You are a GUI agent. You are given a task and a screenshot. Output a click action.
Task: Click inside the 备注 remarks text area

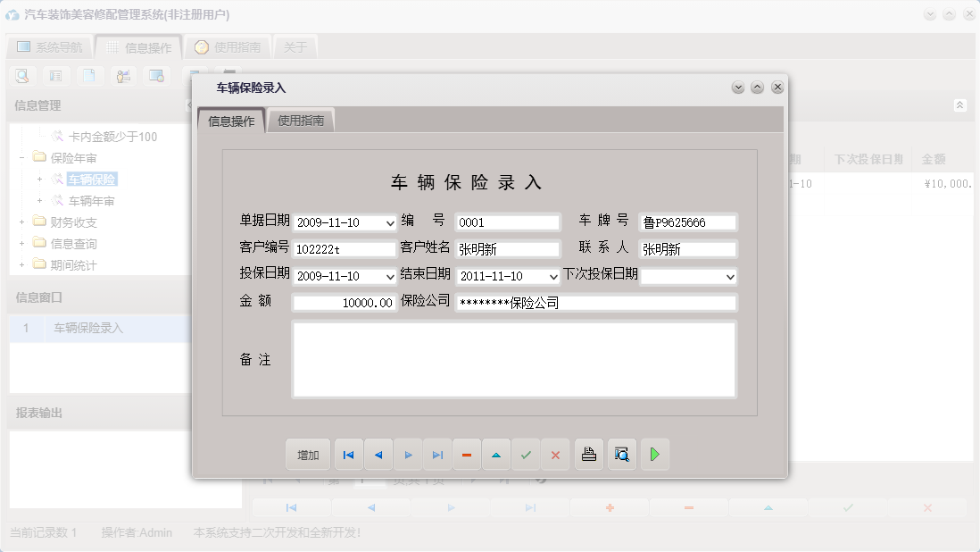(x=513, y=360)
